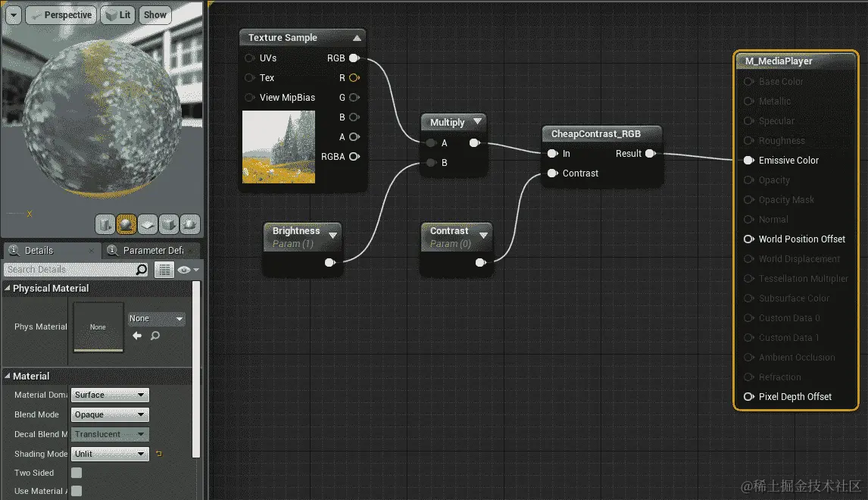Use selected asset arrow for Phys Material

(x=137, y=336)
